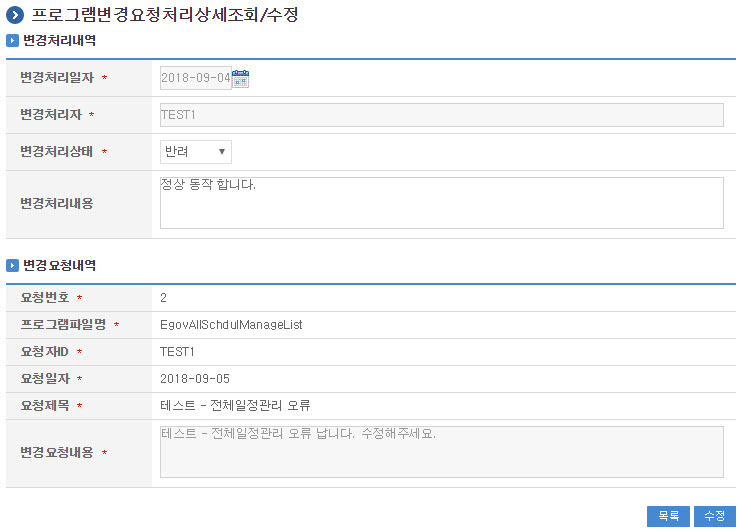Viewport: 742px width, 532px height.
Task: Click the 요청제목 text 테스트 - 전체일정관리 오류
Action: 241,406
